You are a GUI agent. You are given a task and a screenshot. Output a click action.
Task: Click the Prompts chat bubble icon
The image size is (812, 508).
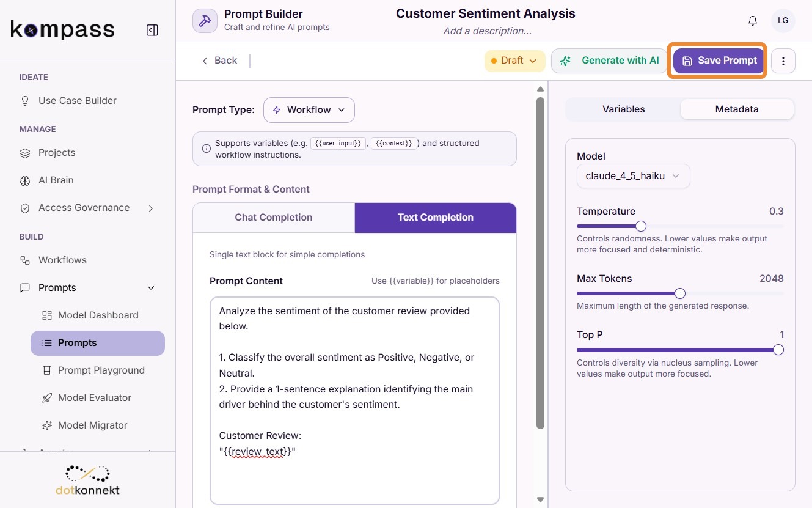click(25, 288)
